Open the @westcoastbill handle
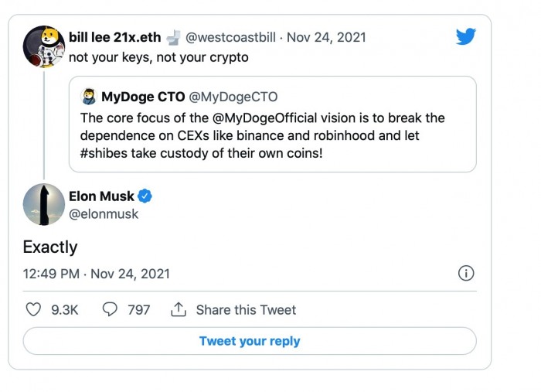 233,37
